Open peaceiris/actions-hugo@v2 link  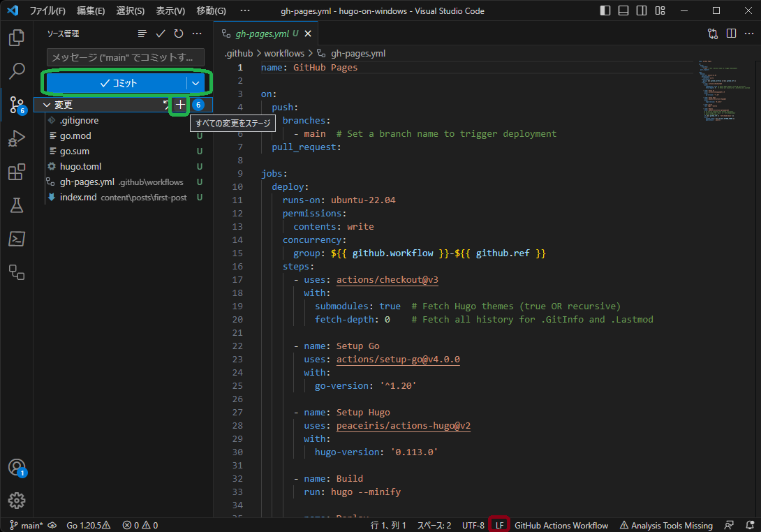point(404,426)
